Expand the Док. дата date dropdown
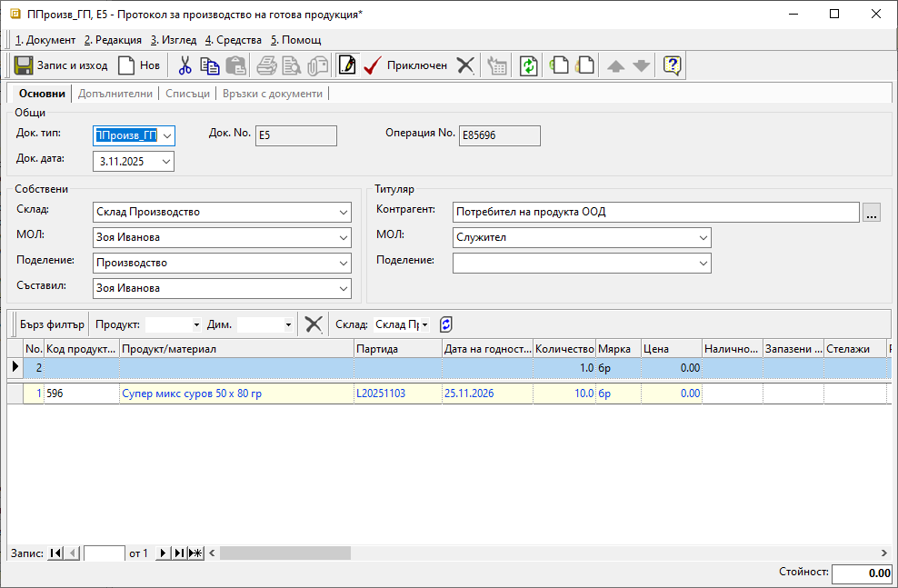Image resolution: width=898 pixels, height=588 pixels. 165,162
